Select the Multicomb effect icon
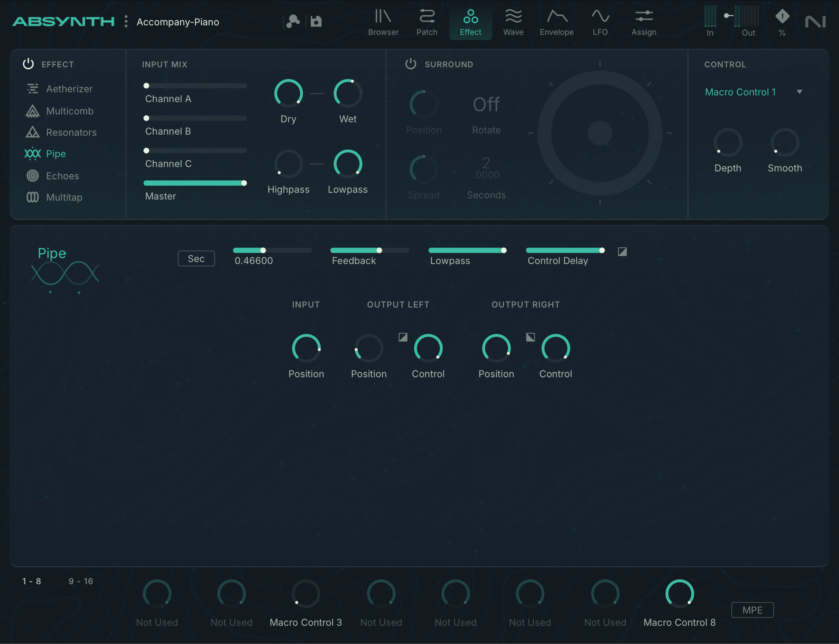839x644 pixels. pyautogui.click(x=32, y=111)
